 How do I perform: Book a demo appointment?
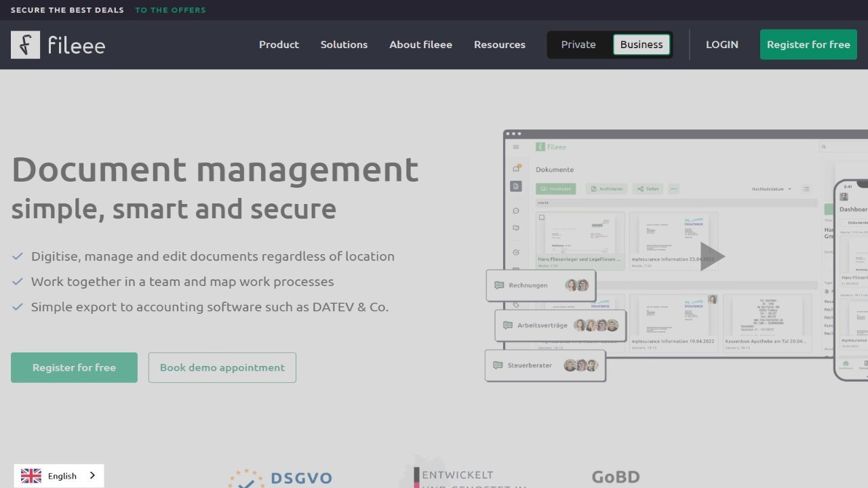222,367
